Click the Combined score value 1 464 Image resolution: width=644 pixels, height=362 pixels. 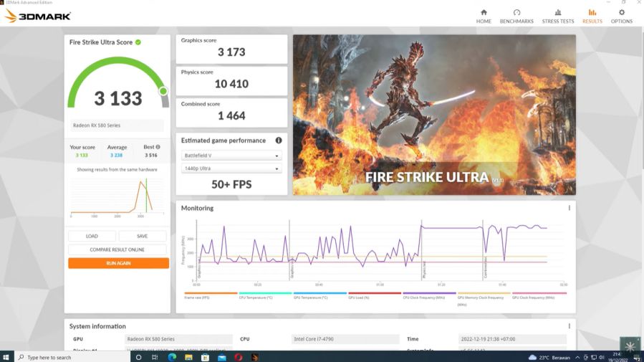[x=231, y=116]
